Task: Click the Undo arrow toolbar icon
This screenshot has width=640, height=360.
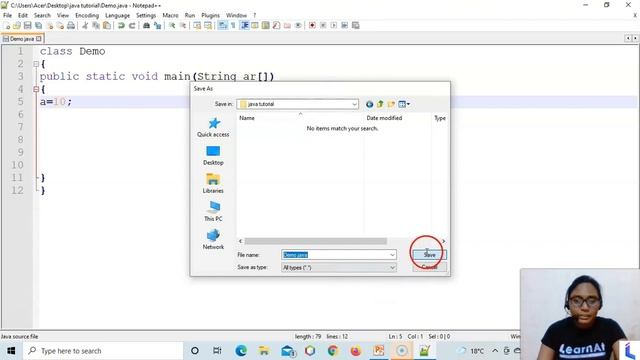Action: [121, 25]
